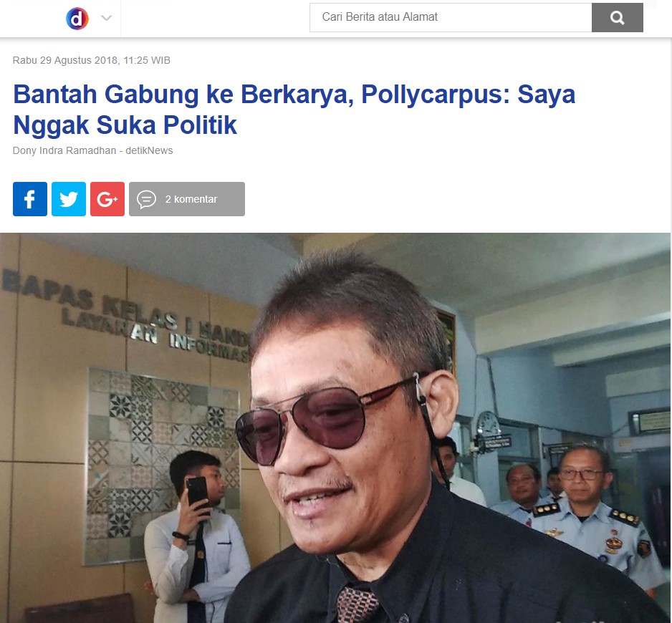Click 'Nggak Suka Politik' headline text
Image resolution: width=672 pixels, height=623 pixels.
coord(125,125)
